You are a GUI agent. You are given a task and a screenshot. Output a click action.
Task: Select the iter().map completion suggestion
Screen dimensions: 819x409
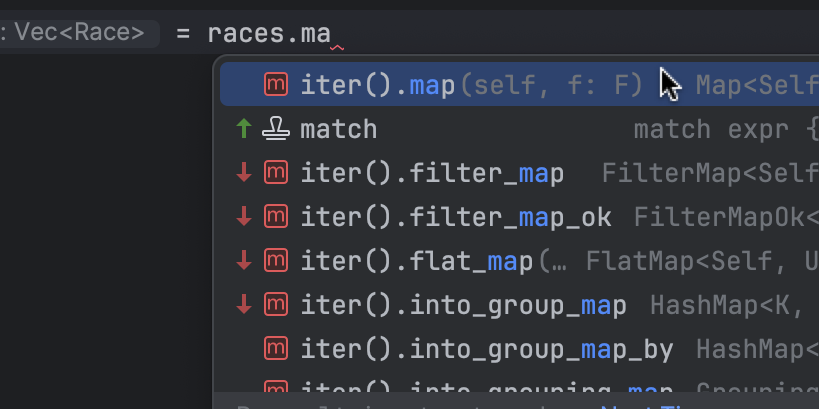coord(378,85)
